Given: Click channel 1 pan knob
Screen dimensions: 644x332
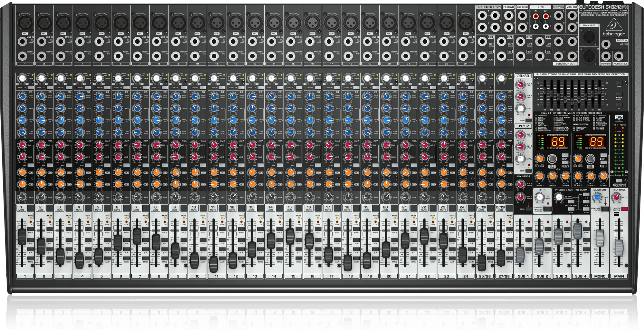Looking at the screenshot, I should 22,197.
